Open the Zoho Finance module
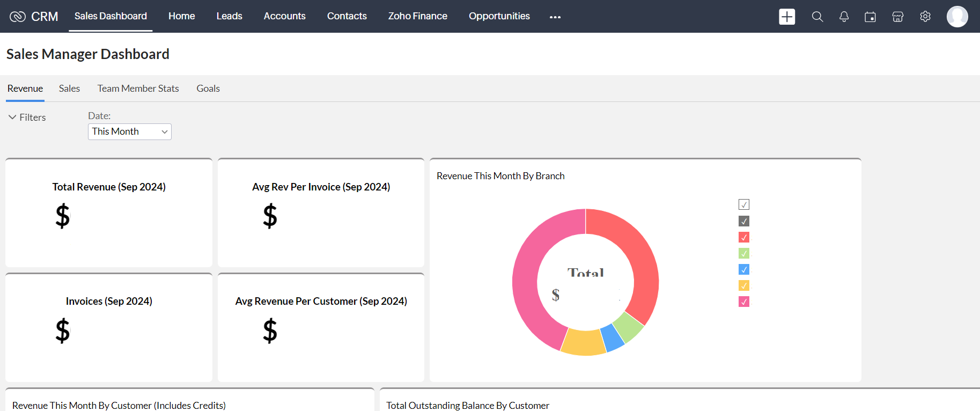Screen dimensions: 980x411 (417, 16)
